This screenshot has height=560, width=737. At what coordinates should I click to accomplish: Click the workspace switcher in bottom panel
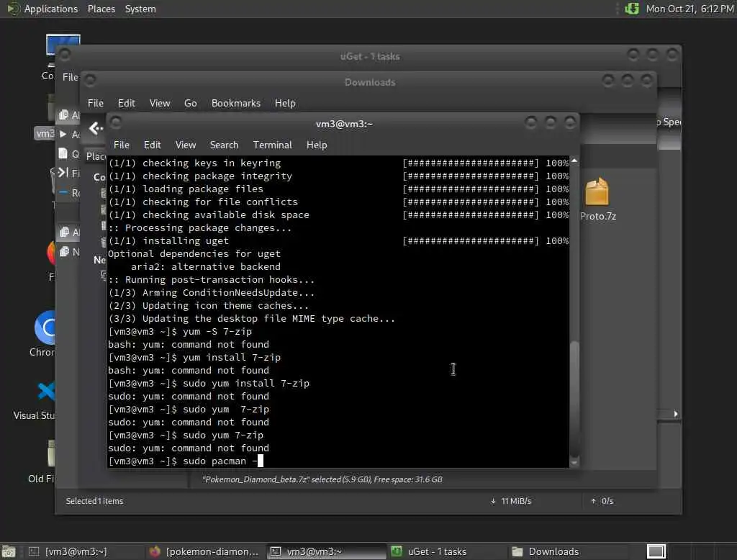click(656, 551)
